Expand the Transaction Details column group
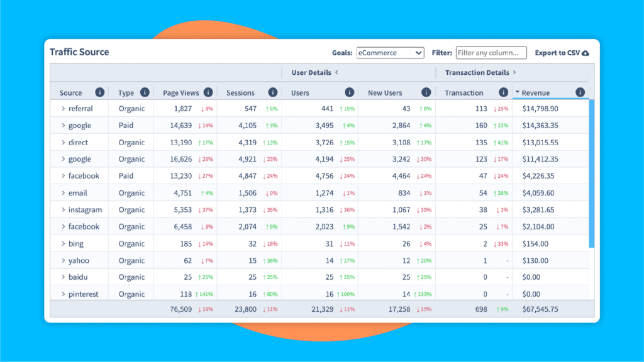Screen dimensions: 644x362 [x=514, y=72]
